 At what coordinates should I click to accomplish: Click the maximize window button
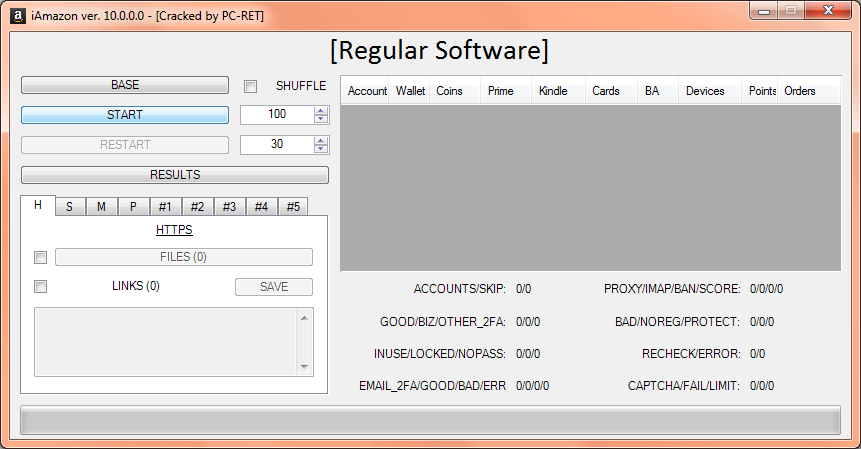[791, 10]
